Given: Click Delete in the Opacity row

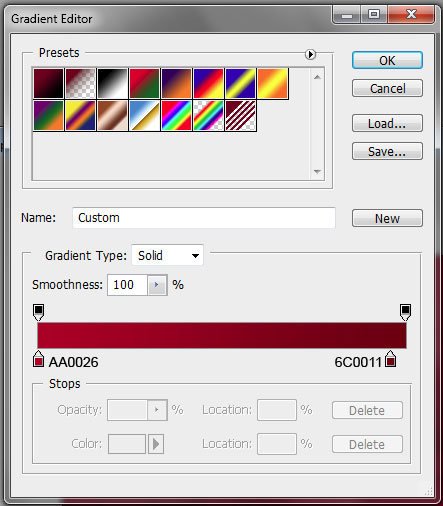Looking at the screenshot, I should 367,410.
